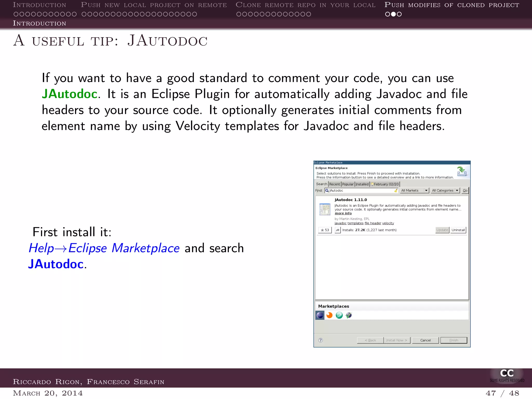Click the Uninstall button
This screenshot has height=399, width=532.
pyautogui.click(x=458, y=230)
